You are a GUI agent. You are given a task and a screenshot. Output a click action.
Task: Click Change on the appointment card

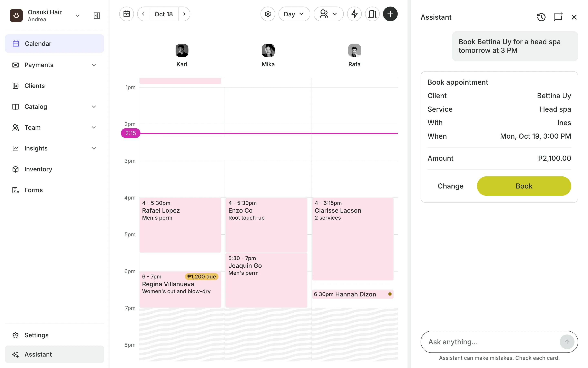pyautogui.click(x=450, y=186)
